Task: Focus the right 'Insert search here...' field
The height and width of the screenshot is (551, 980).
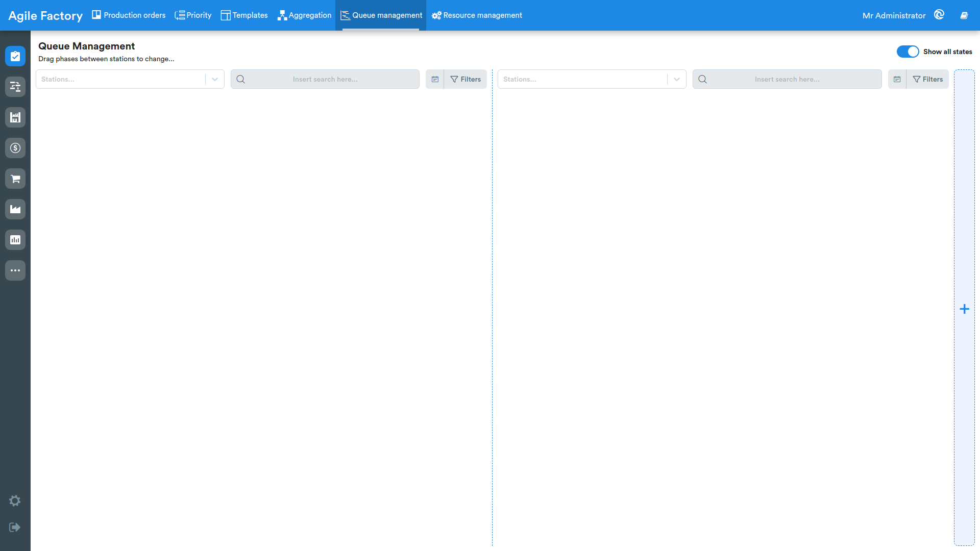Action: coord(787,79)
